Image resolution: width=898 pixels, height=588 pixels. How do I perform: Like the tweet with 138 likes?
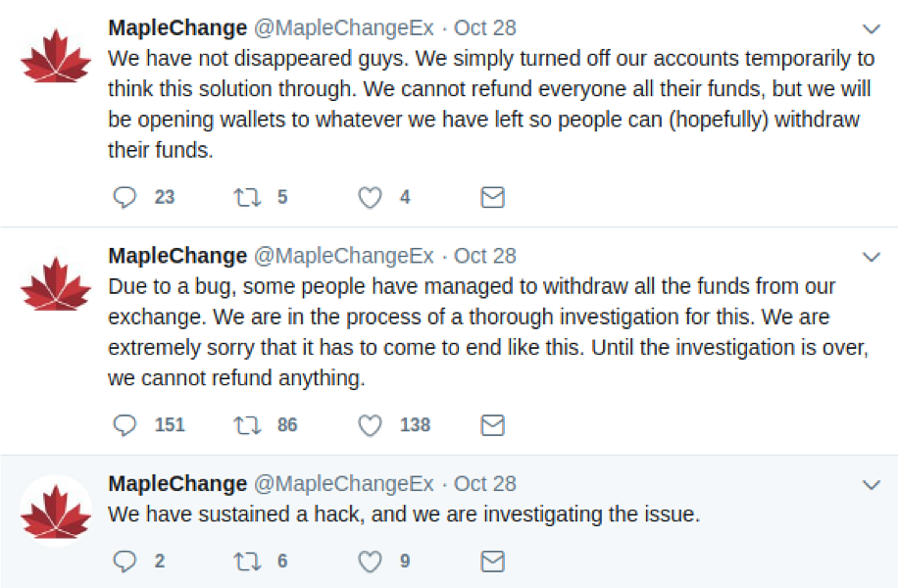coord(370,425)
